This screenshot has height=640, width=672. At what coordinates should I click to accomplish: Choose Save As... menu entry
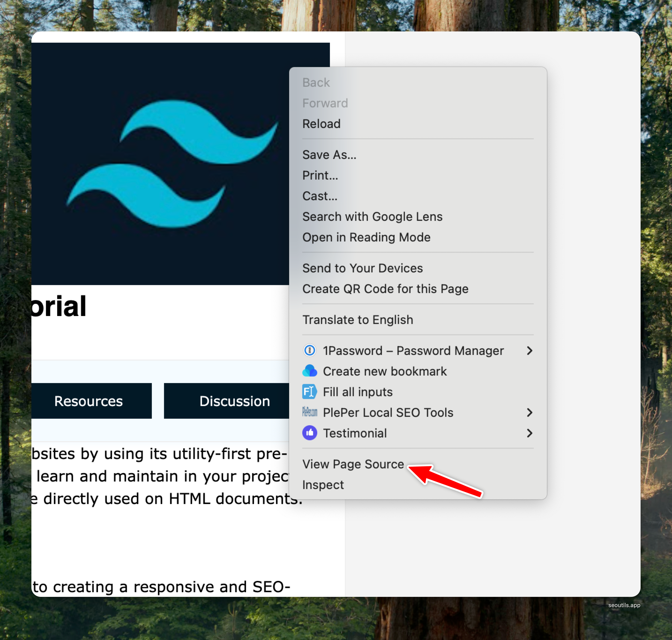pyautogui.click(x=329, y=154)
